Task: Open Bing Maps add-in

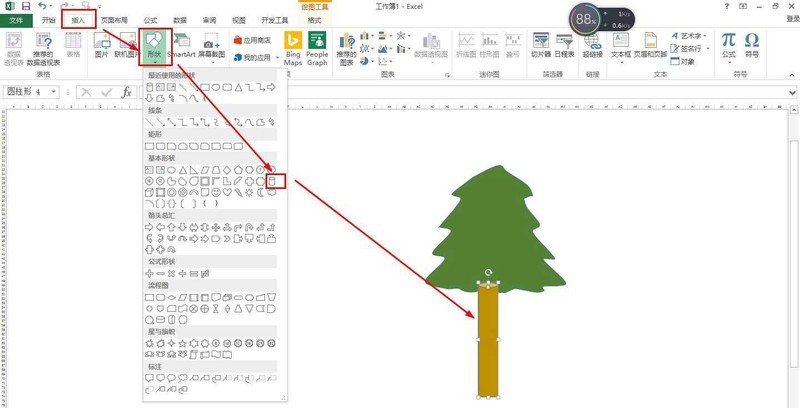Action: tap(293, 49)
